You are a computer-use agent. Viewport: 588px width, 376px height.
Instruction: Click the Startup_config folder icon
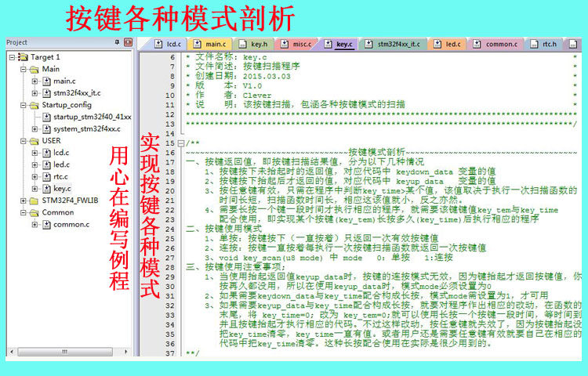coord(34,105)
